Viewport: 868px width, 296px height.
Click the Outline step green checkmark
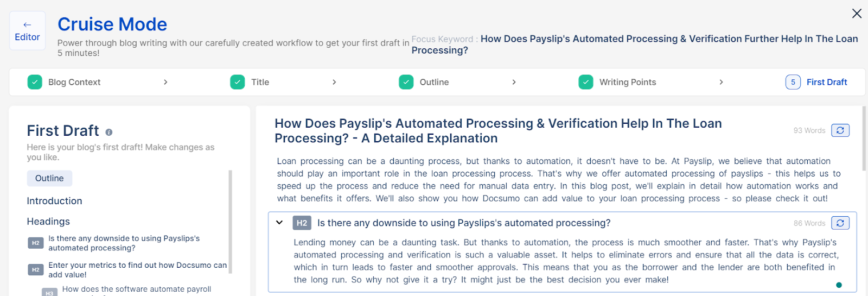406,82
